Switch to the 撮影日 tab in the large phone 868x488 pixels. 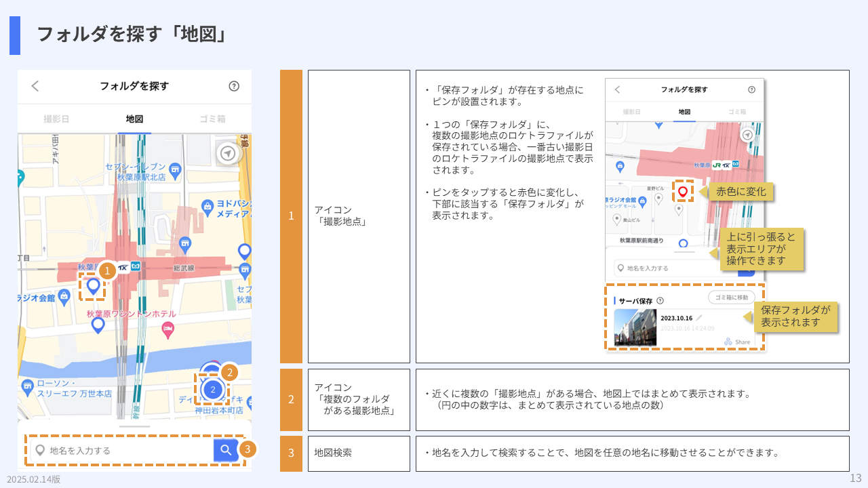(56, 119)
